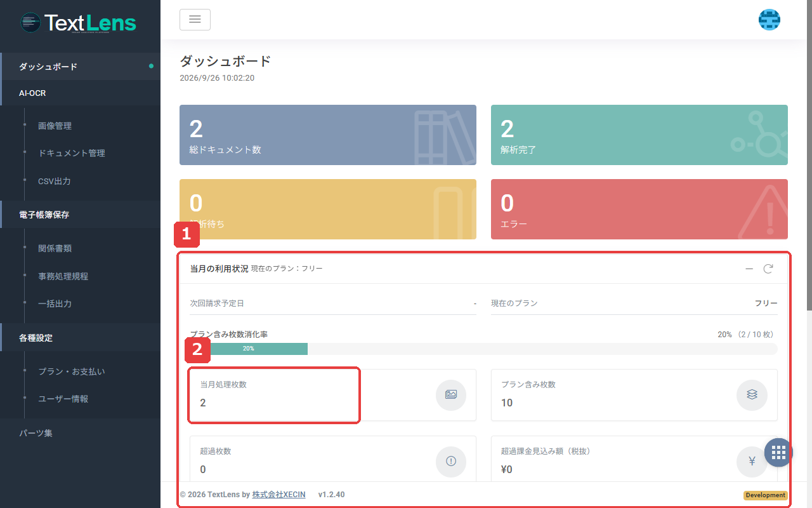Select 一括出力 in the sidebar
This screenshot has height=508, width=812.
pyautogui.click(x=55, y=304)
